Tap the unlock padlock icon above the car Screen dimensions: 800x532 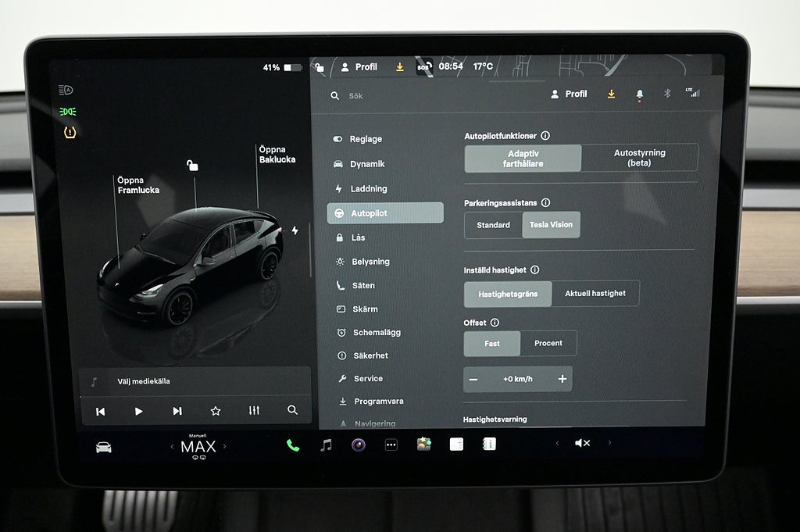click(x=192, y=165)
